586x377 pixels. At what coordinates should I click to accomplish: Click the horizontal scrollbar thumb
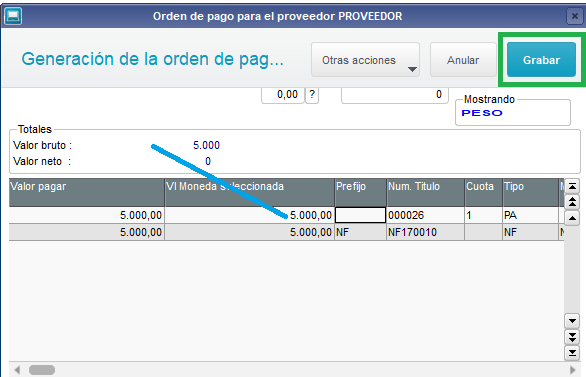[x=42, y=370]
